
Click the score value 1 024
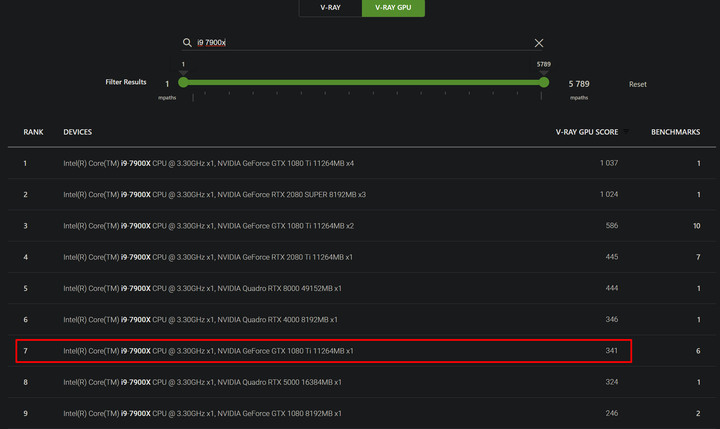(x=609, y=194)
